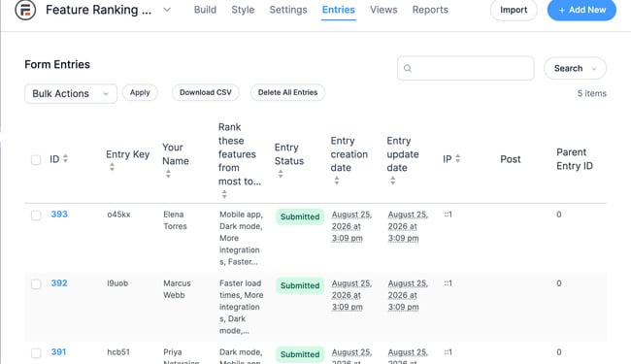Click the Form Entries heading
Viewport: 631px width, 364px height.
pyautogui.click(x=57, y=64)
